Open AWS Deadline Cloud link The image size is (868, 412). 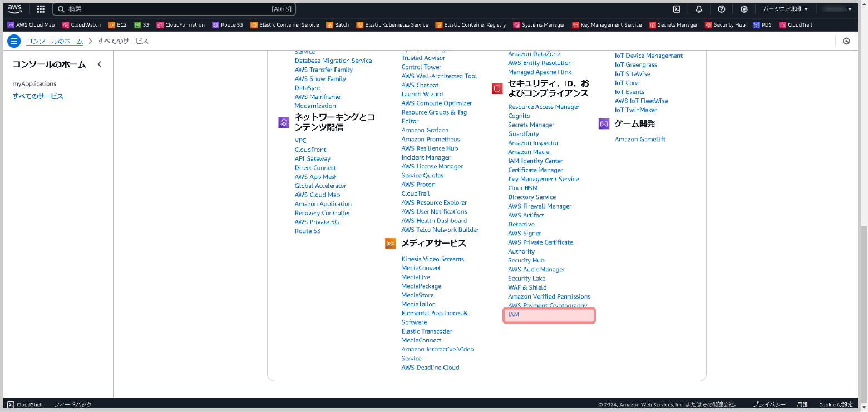click(431, 368)
